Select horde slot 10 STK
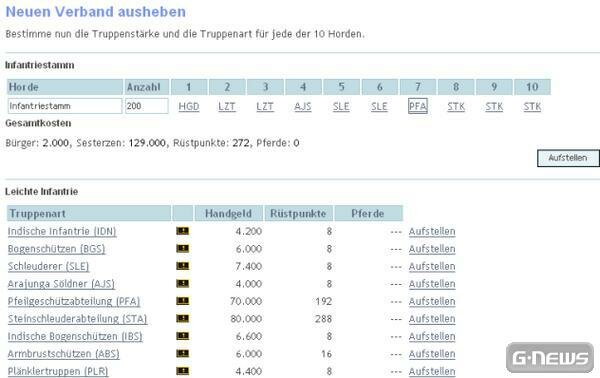This screenshot has height=378, width=600. 532,106
